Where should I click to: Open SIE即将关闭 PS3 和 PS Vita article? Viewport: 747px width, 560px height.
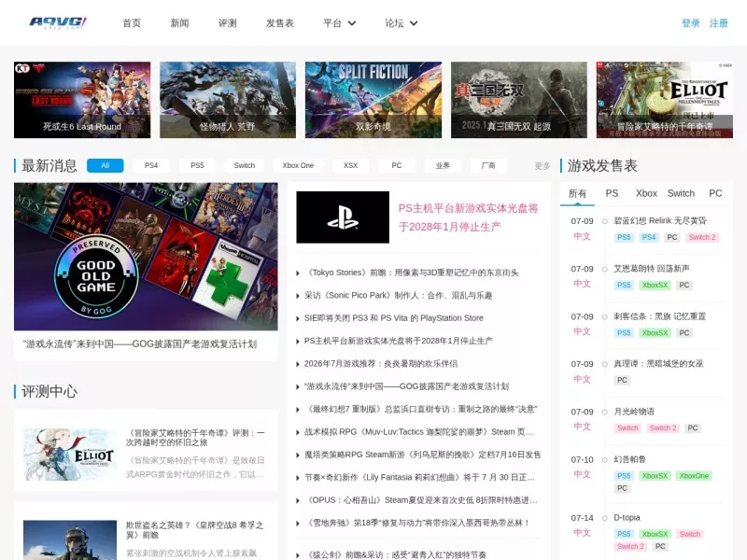[394, 318]
